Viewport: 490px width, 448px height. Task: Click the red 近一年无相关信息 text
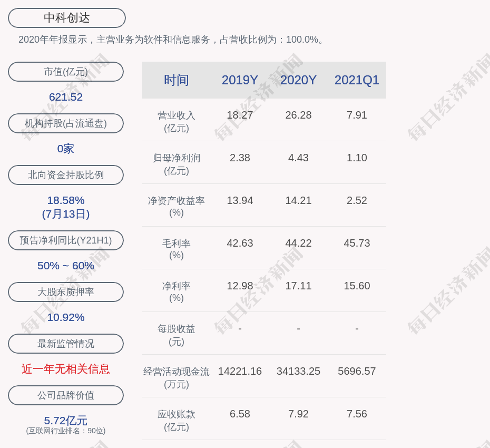pyautogui.click(x=66, y=369)
